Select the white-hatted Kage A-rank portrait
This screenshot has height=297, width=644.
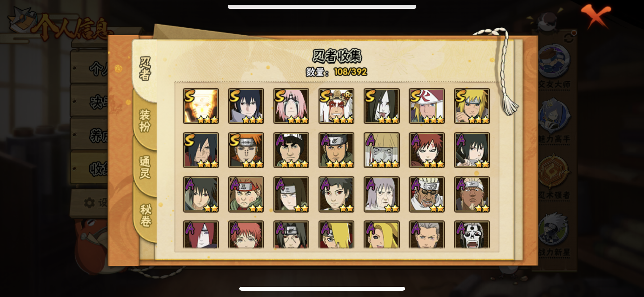point(381,150)
